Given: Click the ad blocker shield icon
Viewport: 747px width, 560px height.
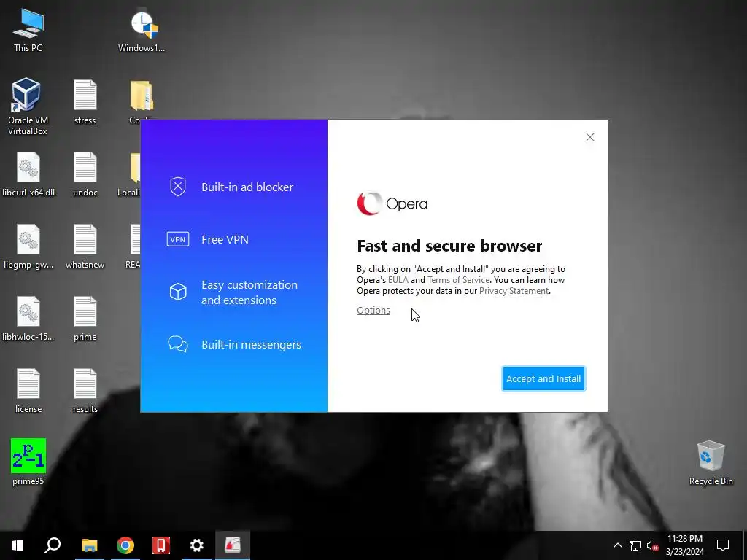Looking at the screenshot, I should click(x=178, y=187).
